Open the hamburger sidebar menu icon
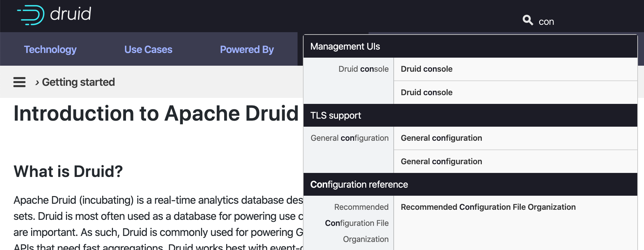Screen dimensions: 644x250 click(19, 82)
